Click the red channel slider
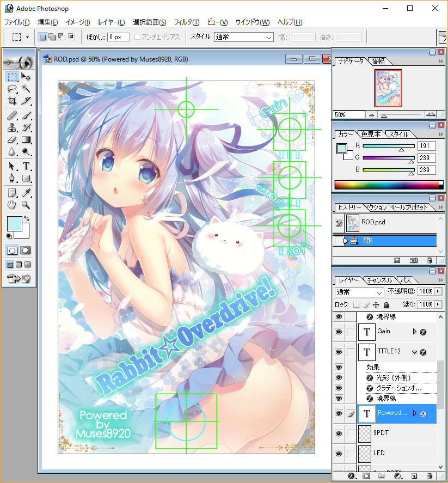448x483 pixels. click(x=389, y=146)
